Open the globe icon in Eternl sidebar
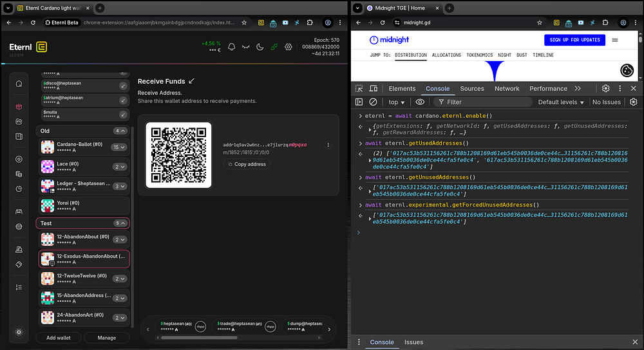The height and width of the screenshot is (350, 644). (19, 226)
